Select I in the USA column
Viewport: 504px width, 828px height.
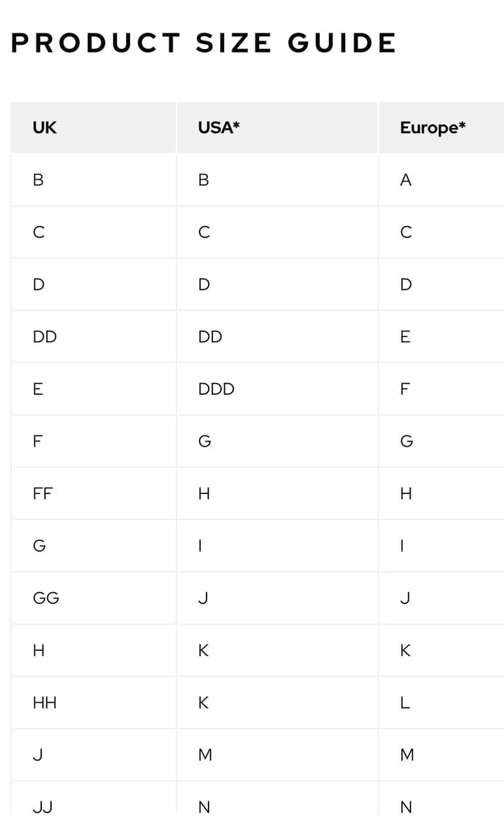coord(200,546)
